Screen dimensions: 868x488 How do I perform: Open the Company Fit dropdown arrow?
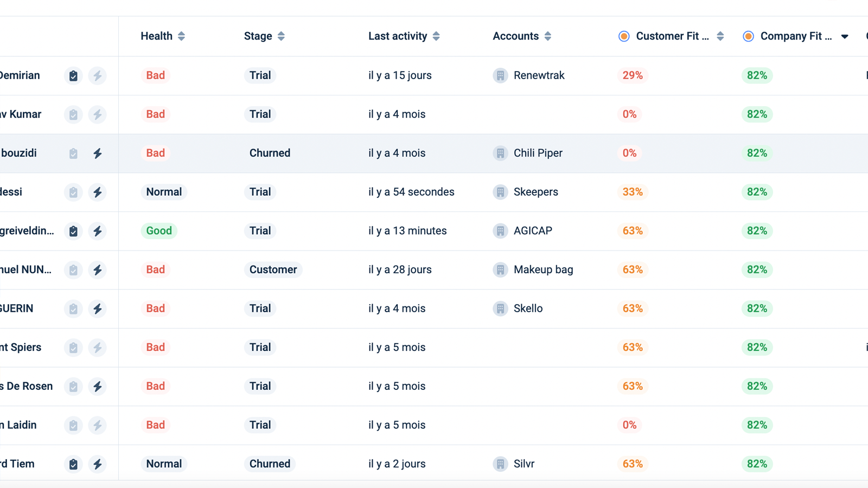(x=845, y=36)
